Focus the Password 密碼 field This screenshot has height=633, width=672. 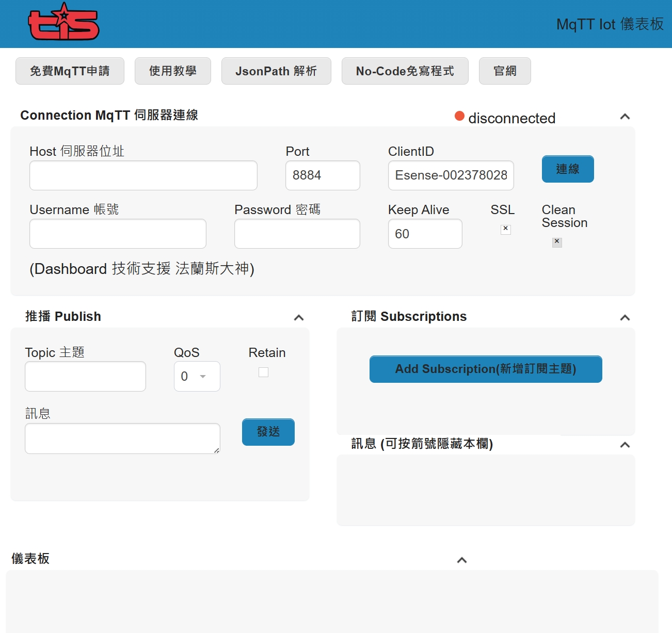pos(297,234)
